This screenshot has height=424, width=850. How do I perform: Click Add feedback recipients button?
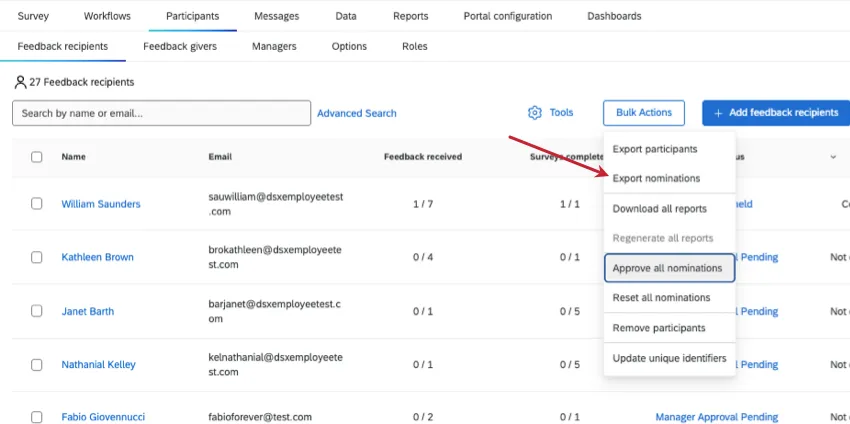tap(776, 113)
